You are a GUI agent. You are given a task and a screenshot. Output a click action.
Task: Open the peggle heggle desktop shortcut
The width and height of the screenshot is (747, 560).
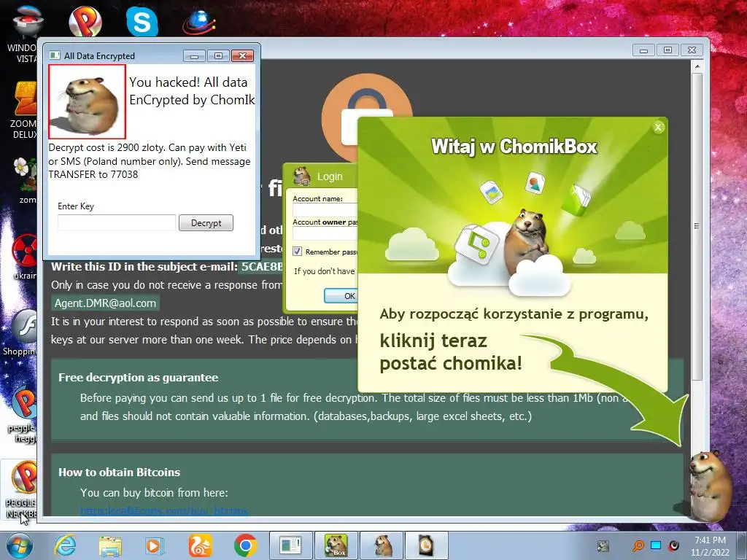click(23, 414)
